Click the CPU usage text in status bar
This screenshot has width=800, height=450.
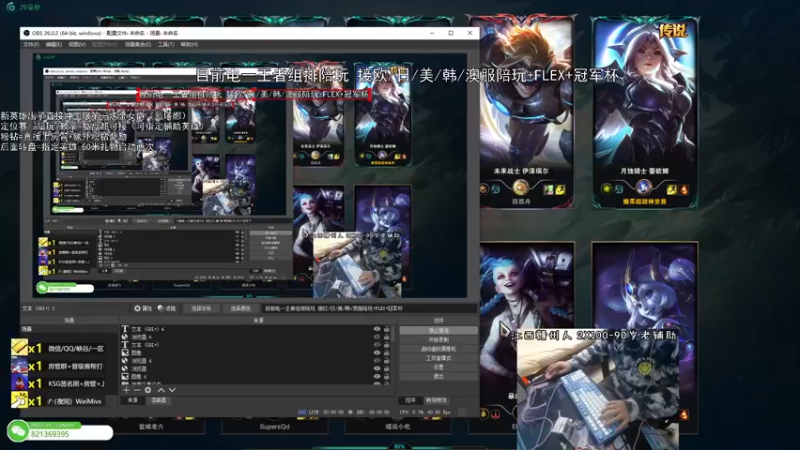(x=425, y=412)
